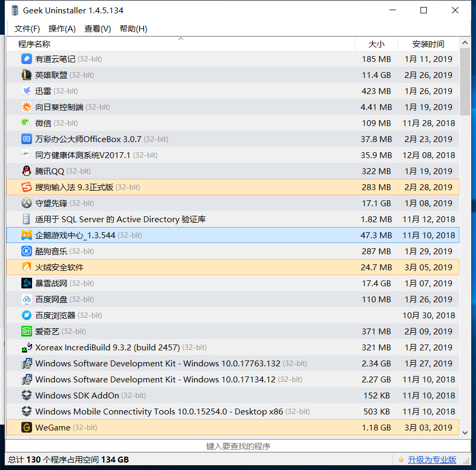Click the Geek Uninstaller title bar icon
Viewport: 476px width, 470px height.
(x=14, y=10)
